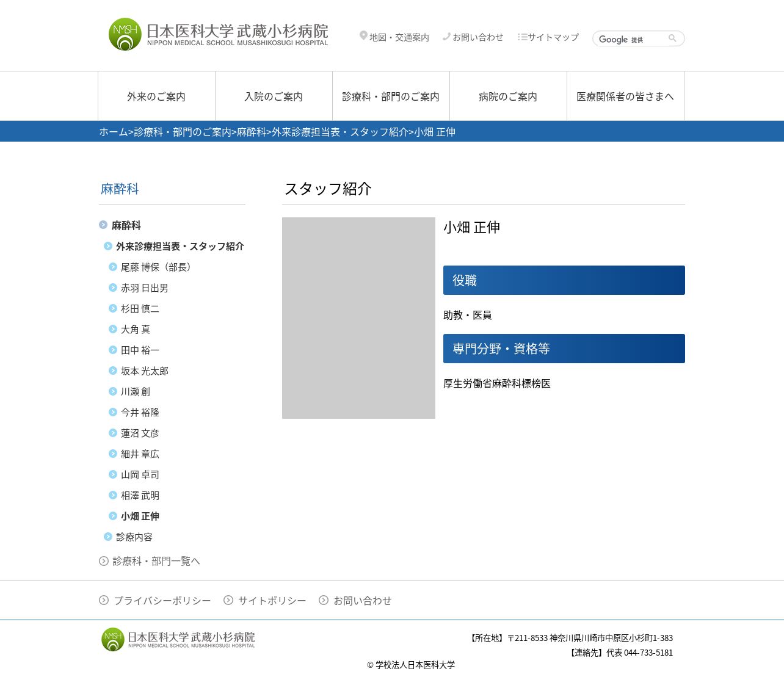Click the text 助教・医員
Screen dimensions: 784x677
(x=468, y=315)
